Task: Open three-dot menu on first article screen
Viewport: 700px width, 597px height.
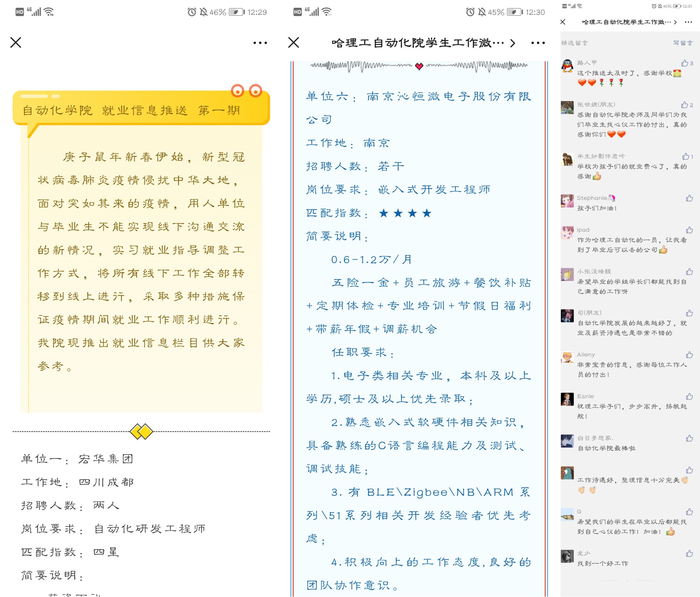Action: tap(260, 43)
